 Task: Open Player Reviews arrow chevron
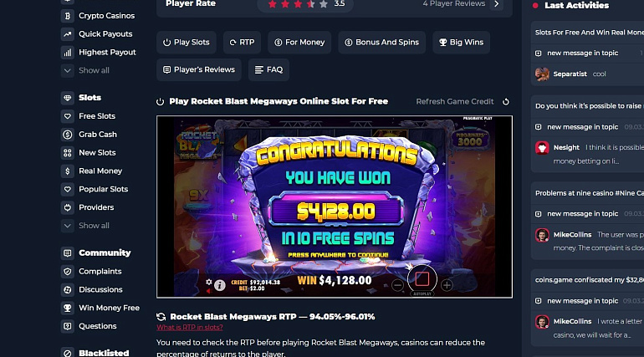point(497,3)
